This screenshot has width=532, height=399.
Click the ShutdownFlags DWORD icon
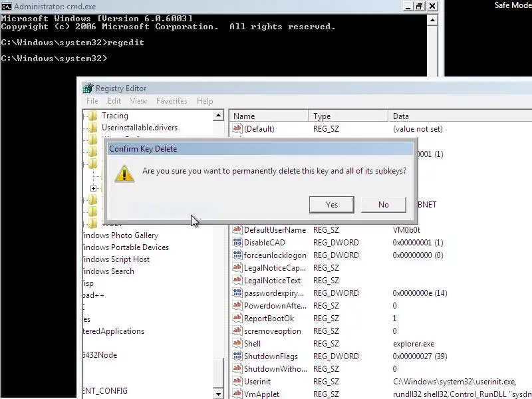pos(237,356)
